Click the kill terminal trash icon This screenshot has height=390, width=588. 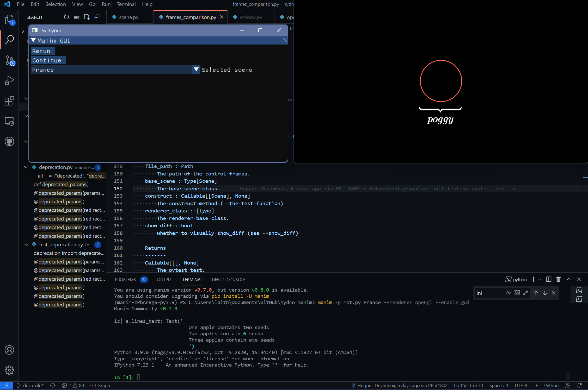click(558, 279)
